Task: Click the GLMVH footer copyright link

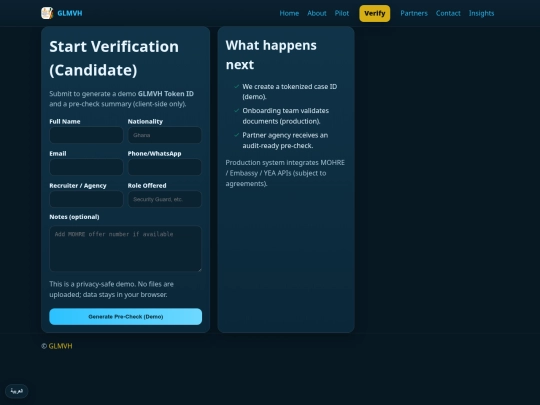Action: [60, 346]
